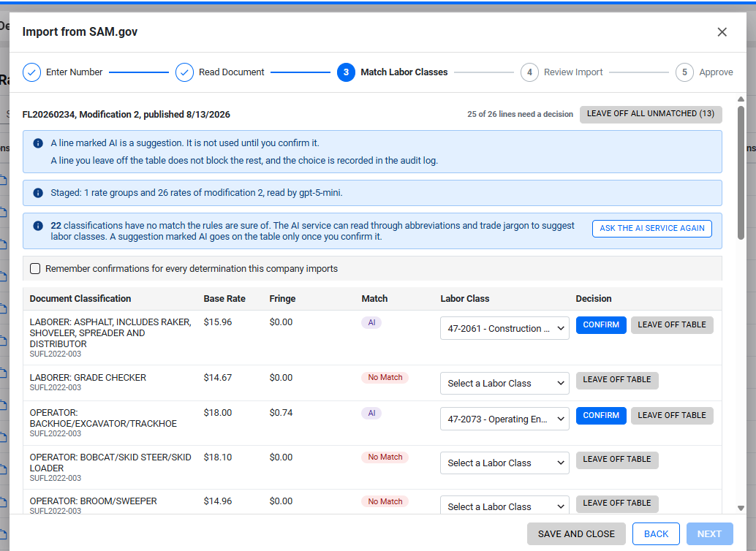This screenshot has height=551, width=756.
Task: Close the Import from SAM.gov dialog
Action: pyautogui.click(x=722, y=32)
